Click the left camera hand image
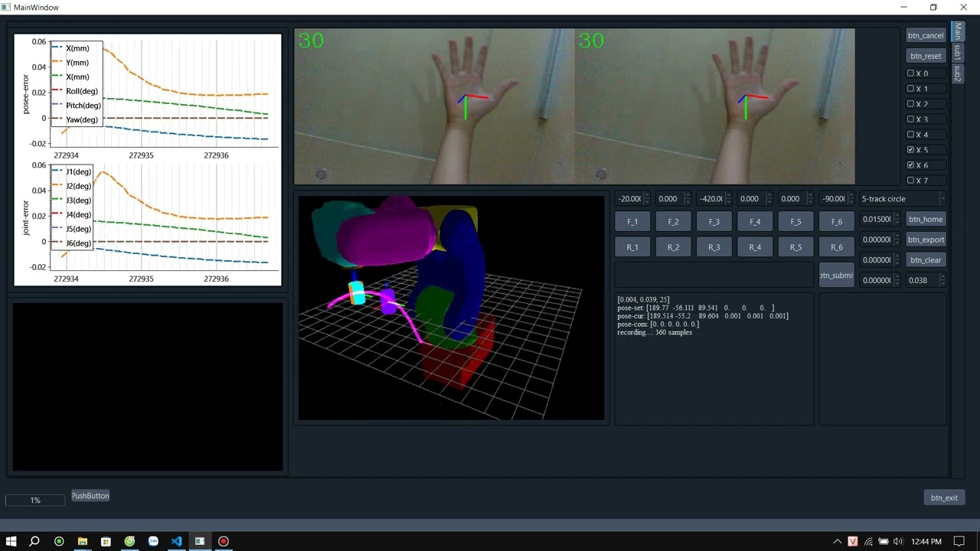This screenshot has width=980, height=551. point(434,106)
